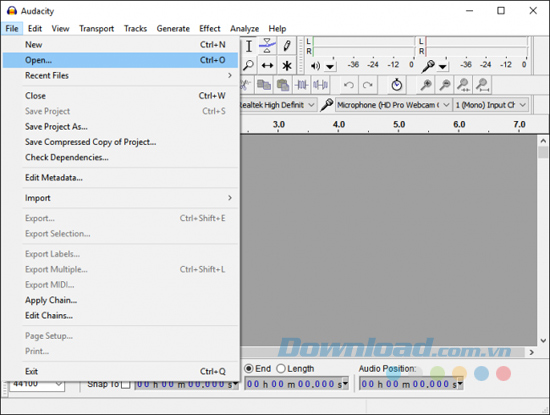This screenshot has height=415, width=550.
Task: Click the Audacity headphone logo icon
Action: (12, 11)
